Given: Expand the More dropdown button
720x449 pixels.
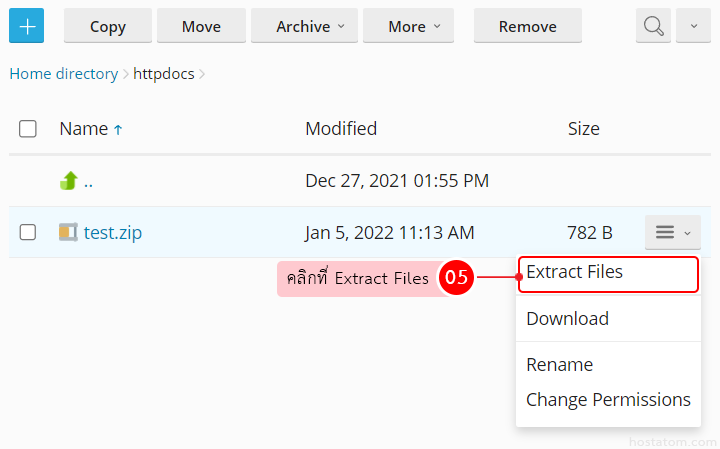Looking at the screenshot, I should coord(408,26).
